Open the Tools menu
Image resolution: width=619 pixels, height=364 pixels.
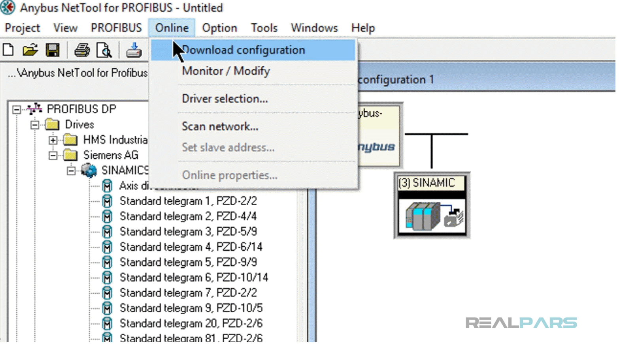[264, 28]
